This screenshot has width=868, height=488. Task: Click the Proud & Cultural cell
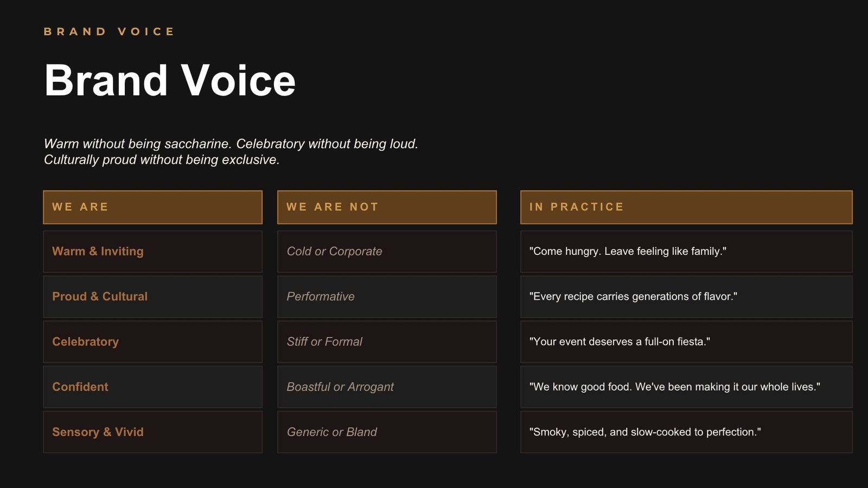(x=152, y=297)
